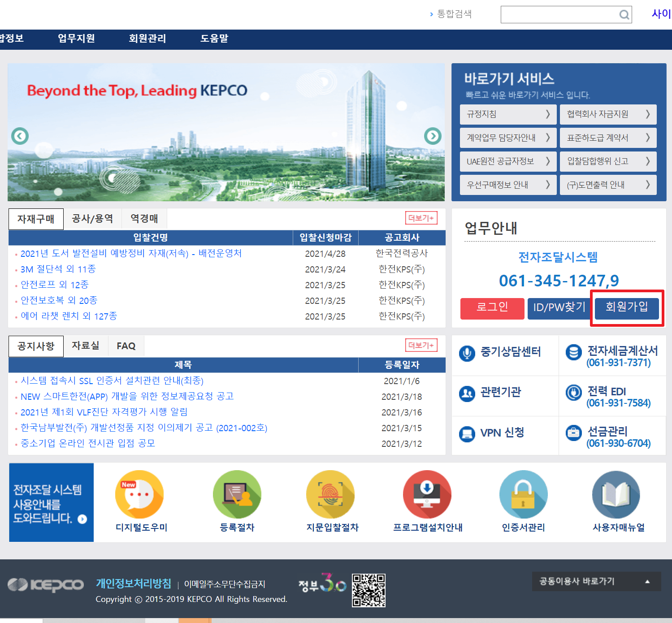The image size is (672, 623).
Task: Click the 회원가입 button
Action: [627, 308]
